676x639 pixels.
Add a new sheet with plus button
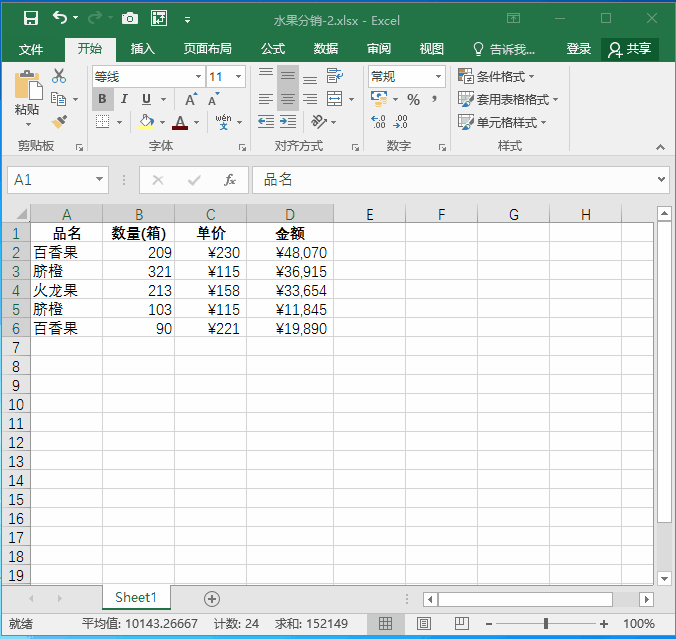click(x=211, y=598)
